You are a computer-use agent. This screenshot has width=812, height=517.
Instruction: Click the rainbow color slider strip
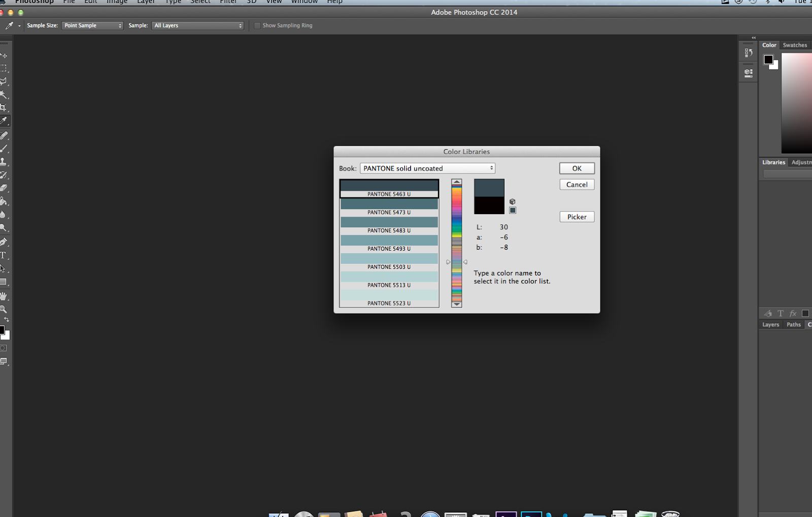[x=457, y=243]
